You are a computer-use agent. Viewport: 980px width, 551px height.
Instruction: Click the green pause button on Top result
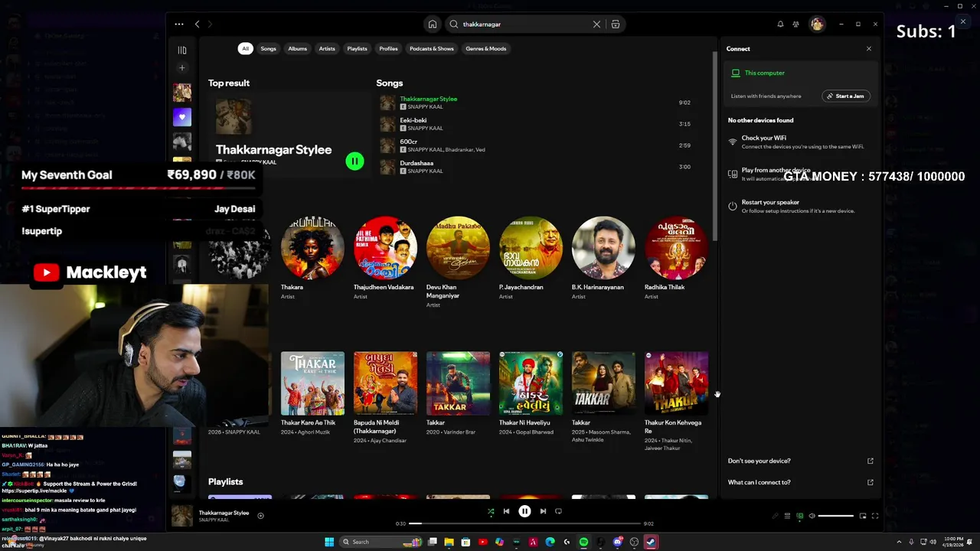coord(354,161)
